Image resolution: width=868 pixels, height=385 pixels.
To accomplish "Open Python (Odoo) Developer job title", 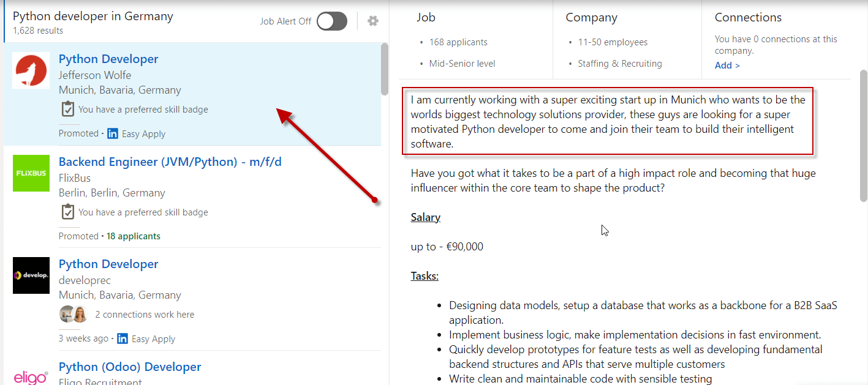I will [130, 367].
